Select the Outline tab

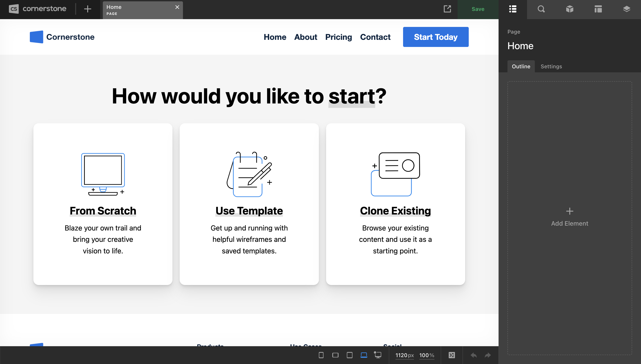tap(521, 67)
